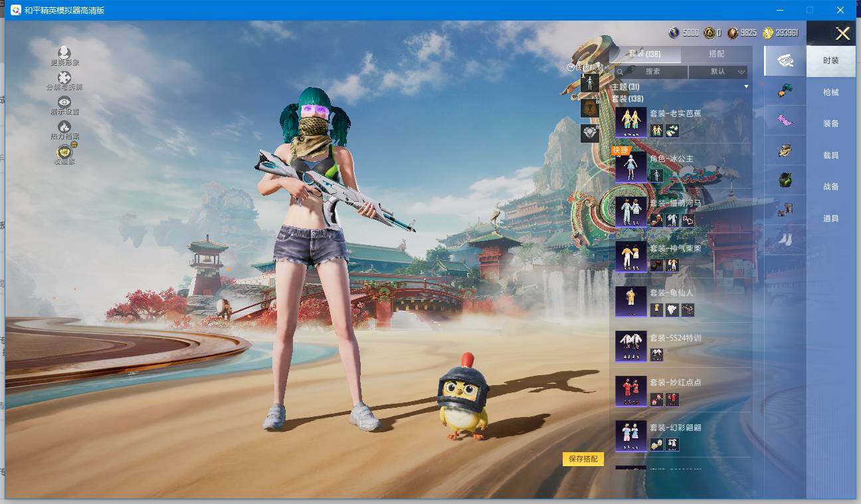Toggle 展示设置 eye display settings
The image size is (861, 504).
[x=64, y=102]
